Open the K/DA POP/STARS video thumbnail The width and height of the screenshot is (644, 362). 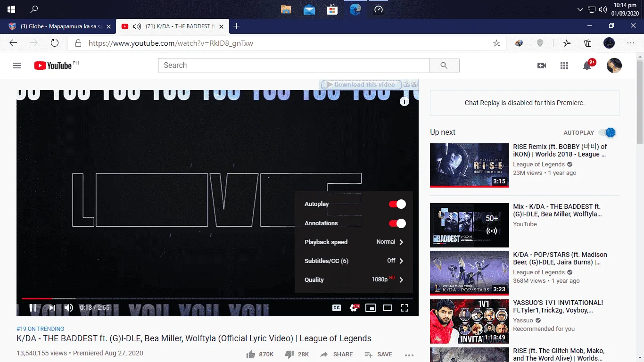click(470, 273)
